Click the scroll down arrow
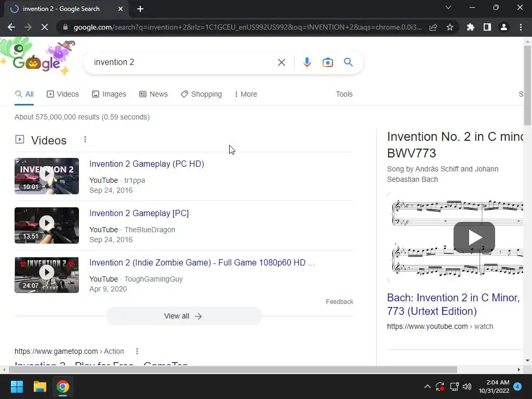This screenshot has width=532, height=399. tap(528, 361)
